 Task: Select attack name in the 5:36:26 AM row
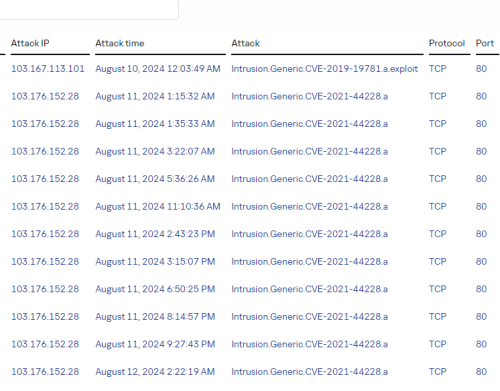(x=310, y=179)
